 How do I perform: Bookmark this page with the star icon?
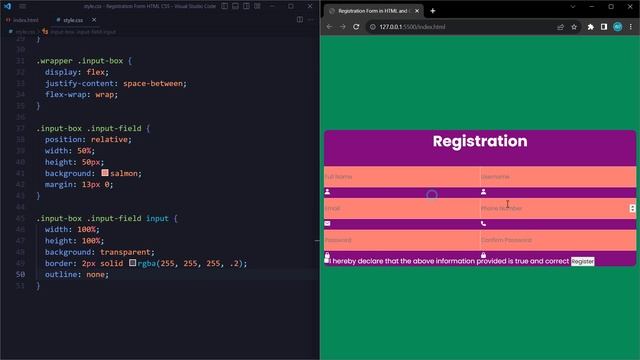[x=574, y=27]
